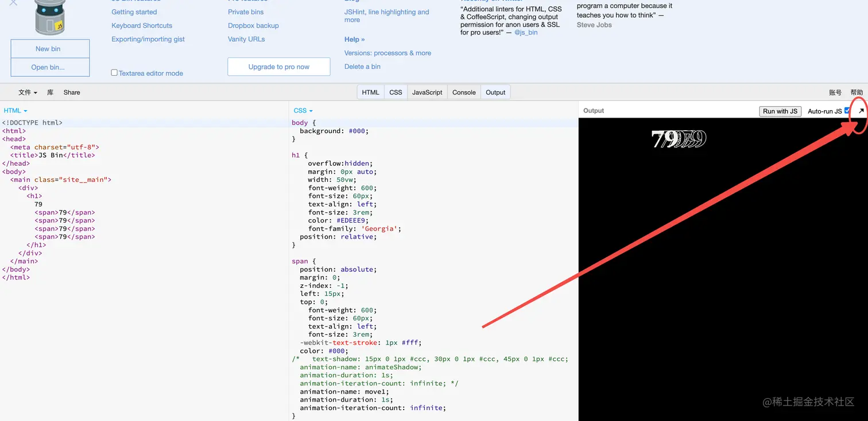Click the Steve Jobs attribution text
The height and width of the screenshot is (421, 868).
pyautogui.click(x=594, y=25)
